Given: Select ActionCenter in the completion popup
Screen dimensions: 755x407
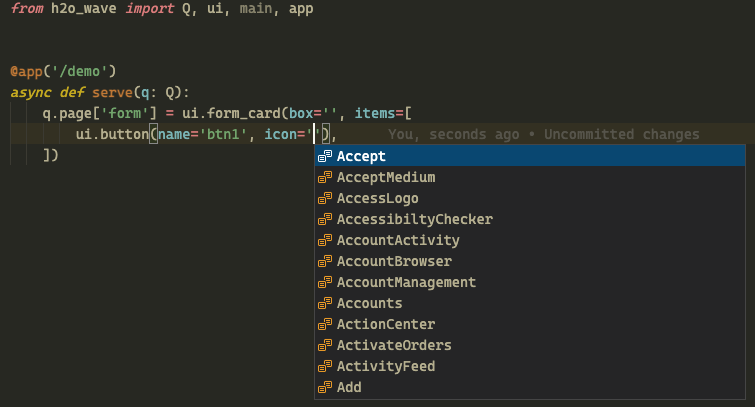Looking at the screenshot, I should pos(530,324).
